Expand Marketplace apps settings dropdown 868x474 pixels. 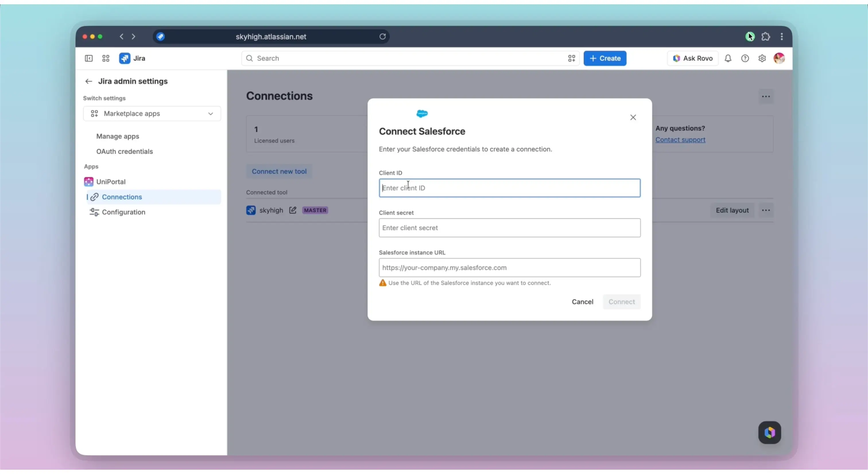coord(152,114)
